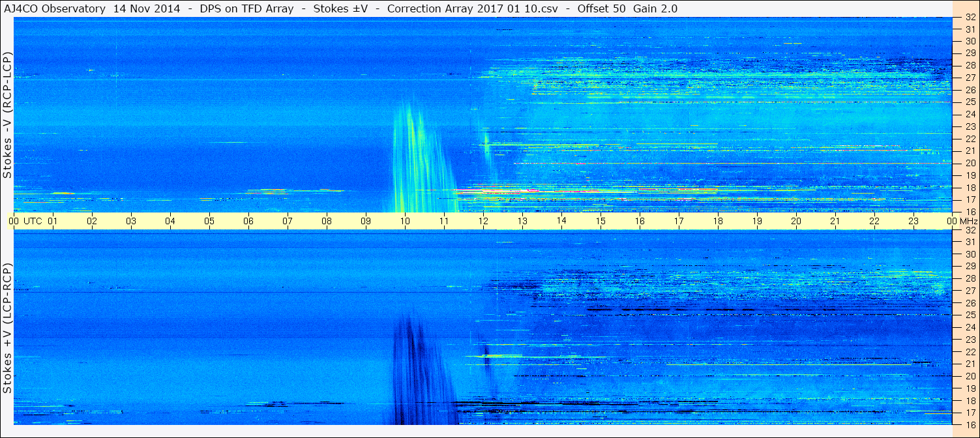
Task: Click the "AJ4CO Observatory" title text
Action: coord(56,8)
